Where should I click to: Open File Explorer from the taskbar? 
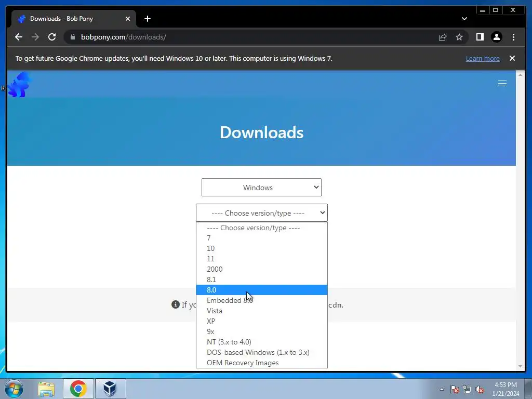click(x=46, y=389)
